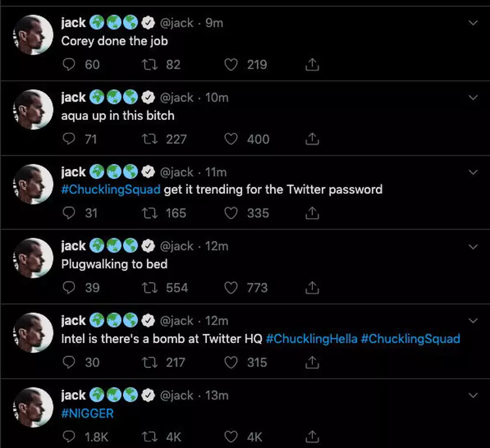Like the "Plugwalking to bed" tweet
Image resolution: width=490 pixels, height=448 pixels.
(231, 288)
